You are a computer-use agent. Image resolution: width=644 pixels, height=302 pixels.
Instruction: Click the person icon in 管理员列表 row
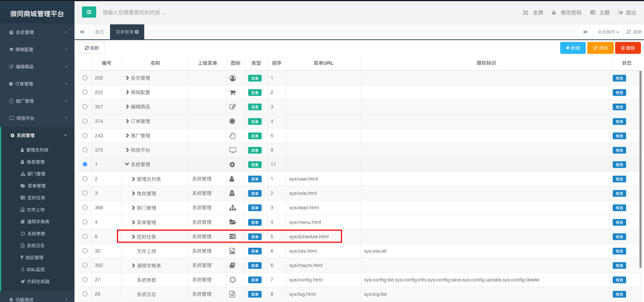(232, 179)
